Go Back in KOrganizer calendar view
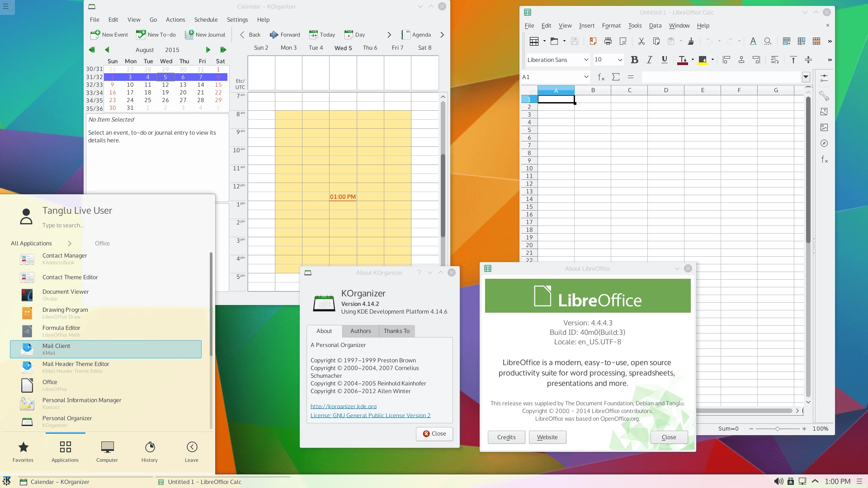Image resolution: width=868 pixels, height=488 pixels. (250, 35)
